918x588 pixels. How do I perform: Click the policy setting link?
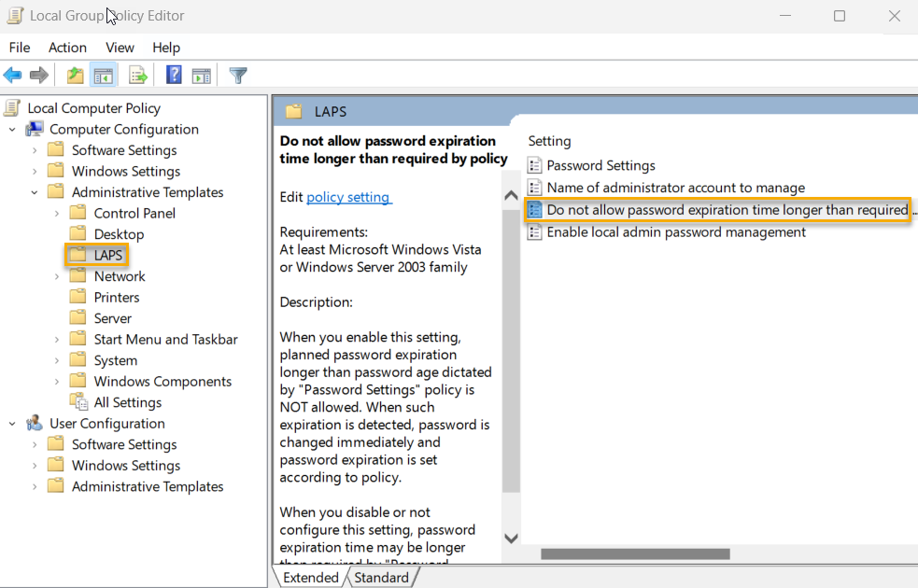(x=348, y=197)
